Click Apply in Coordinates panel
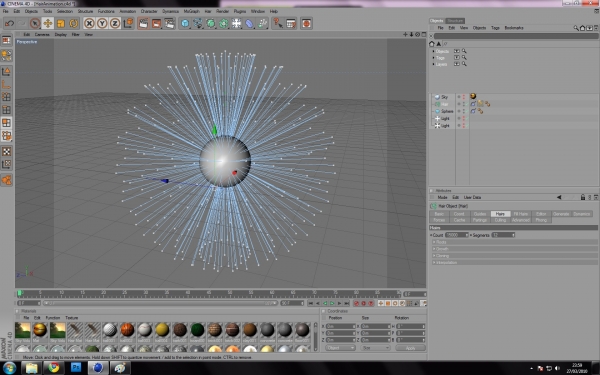Screen dimensions: 600x375 (411, 348)
